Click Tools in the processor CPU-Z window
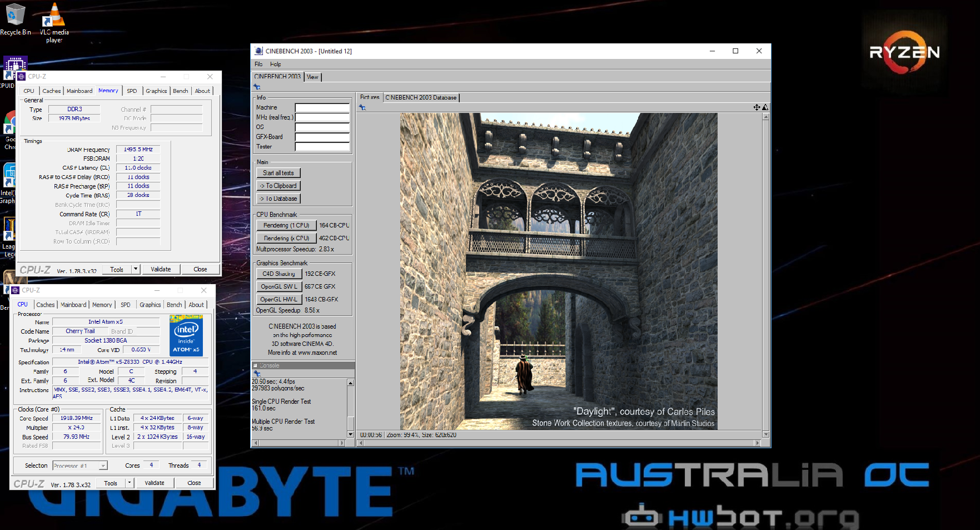Viewport: 980px width, 530px height. 111,483
